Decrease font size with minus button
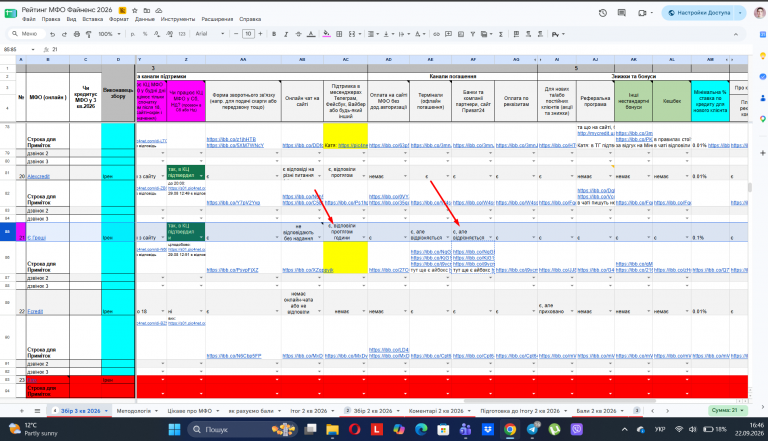 [236, 34]
